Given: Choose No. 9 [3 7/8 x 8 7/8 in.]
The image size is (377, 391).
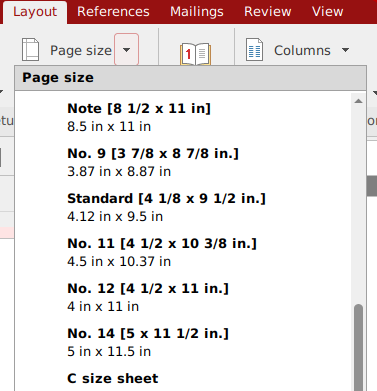Looking at the screenshot, I should (x=183, y=162).
